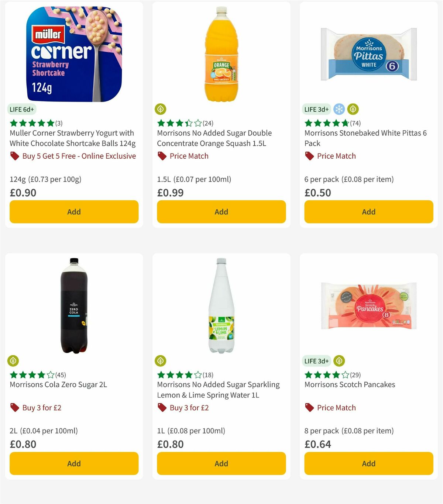Image resolution: width=443 pixels, height=504 pixels.
Task: Click the red tag icon beside Price Match on pittas
Action: pyautogui.click(x=309, y=156)
